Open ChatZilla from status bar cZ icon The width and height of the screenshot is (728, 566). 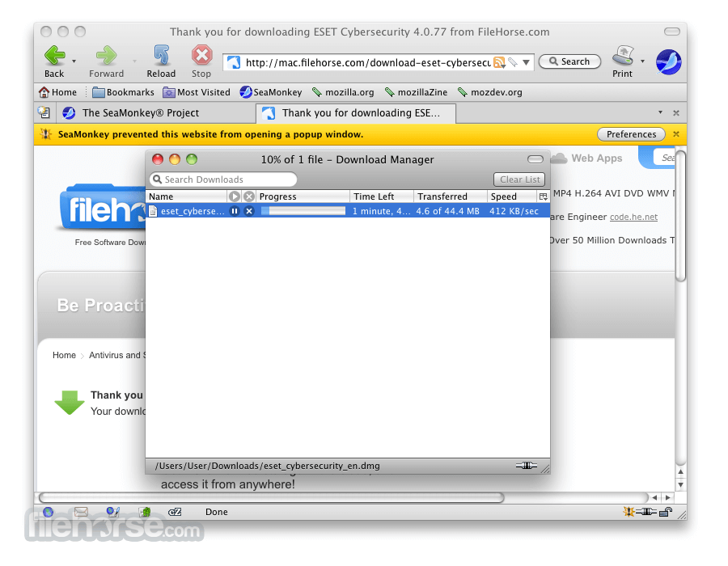(175, 512)
